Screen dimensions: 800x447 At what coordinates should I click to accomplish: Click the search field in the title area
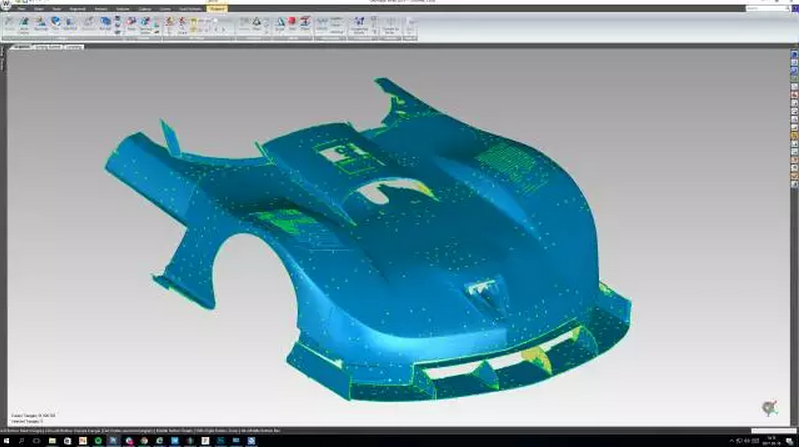tap(757, 9)
